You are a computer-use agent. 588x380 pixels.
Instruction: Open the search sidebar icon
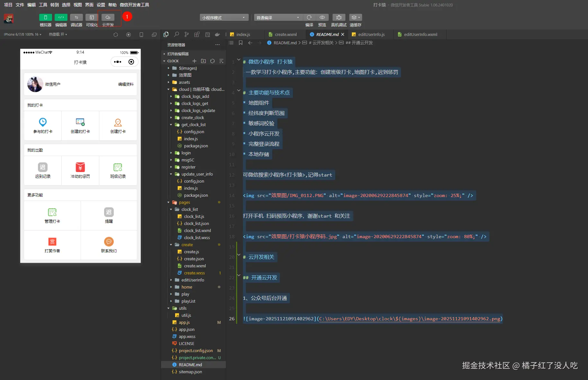(x=176, y=34)
